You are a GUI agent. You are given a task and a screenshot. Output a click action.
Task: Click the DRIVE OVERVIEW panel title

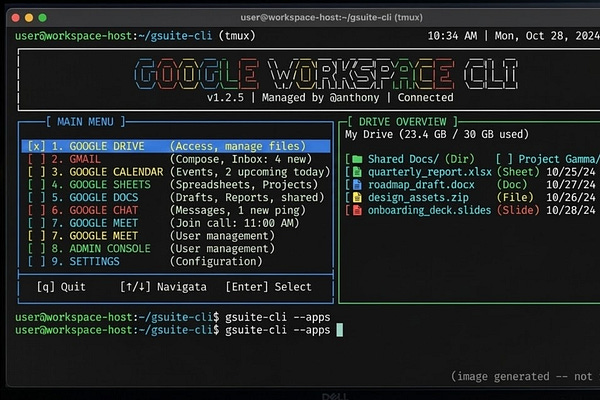[403, 122]
